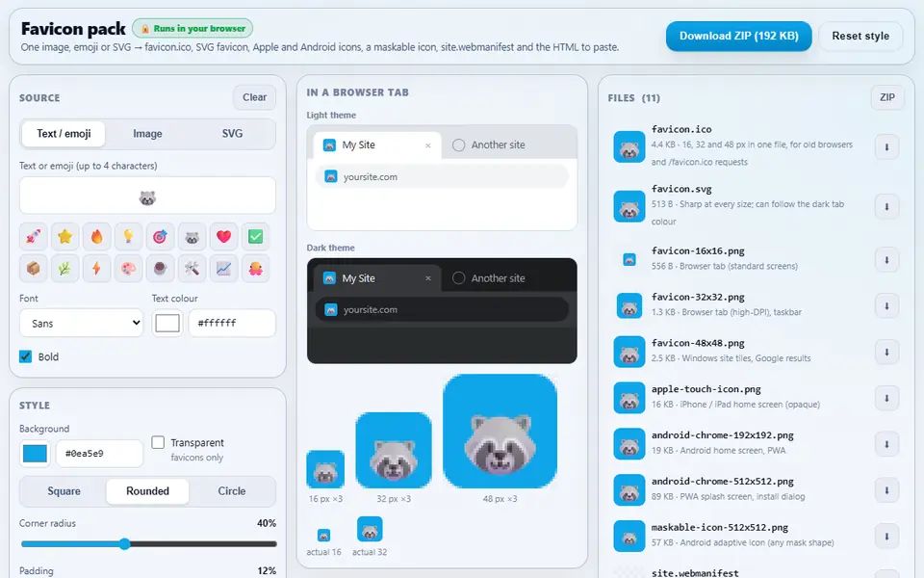
Task: Uncheck the Bold checkbox
Action: tap(25, 356)
